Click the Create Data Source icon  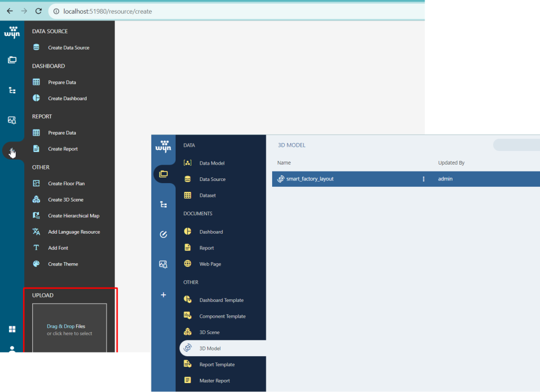click(36, 47)
